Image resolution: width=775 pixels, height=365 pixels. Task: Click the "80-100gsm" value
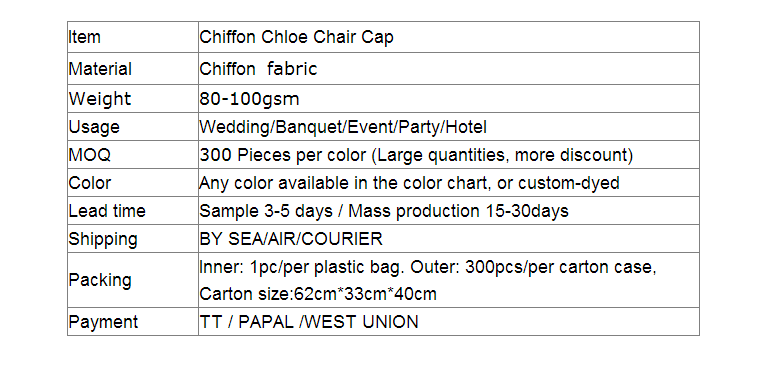tap(250, 99)
